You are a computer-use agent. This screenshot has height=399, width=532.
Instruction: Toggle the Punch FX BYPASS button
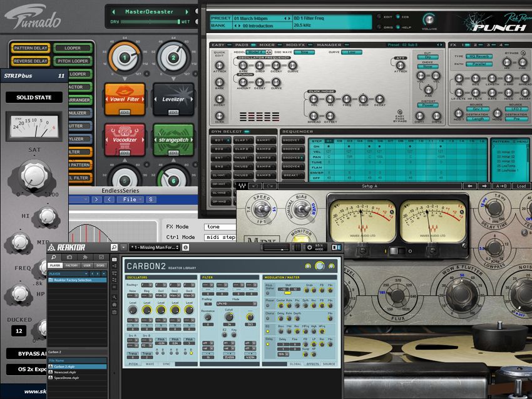click(x=523, y=53)
